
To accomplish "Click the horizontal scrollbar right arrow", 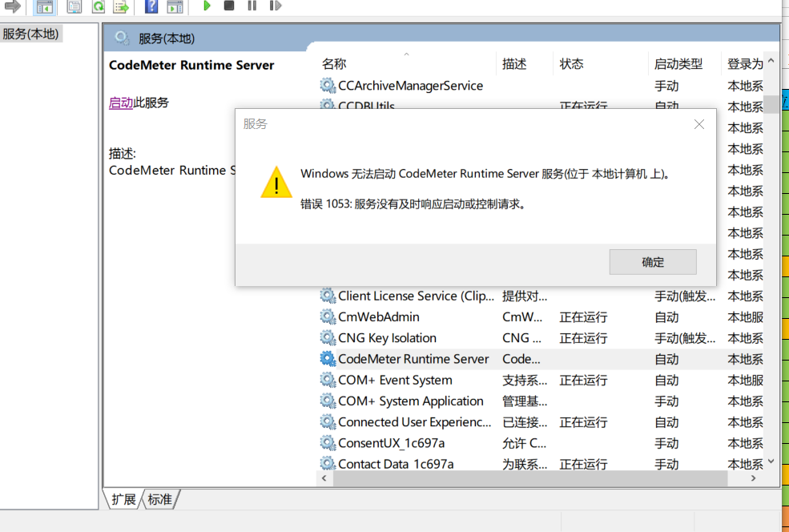I will pos(753,478).
